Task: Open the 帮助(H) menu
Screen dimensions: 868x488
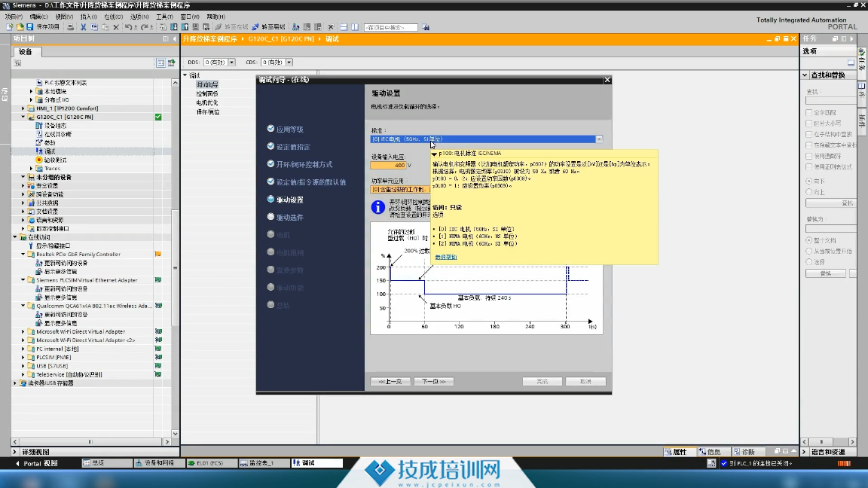Action: pyautogui.click(x=216, y=17)
